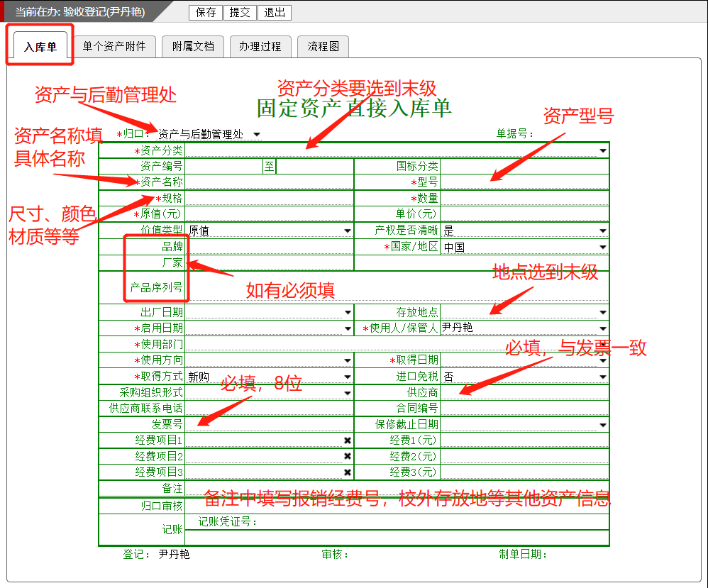Viewport: 708px width, 588px height.
Task: Click the 保存 button
Action: click(206, 12)
